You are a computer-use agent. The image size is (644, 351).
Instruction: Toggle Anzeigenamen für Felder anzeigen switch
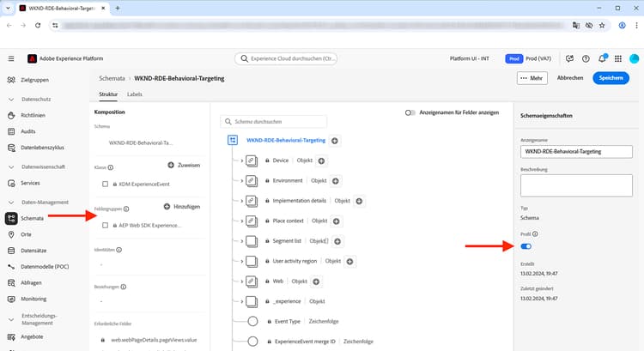(410, 112)
